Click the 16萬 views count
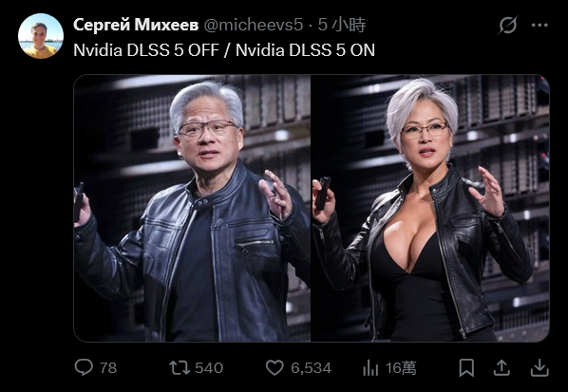568x392 pixels. (x=401, y=368)
